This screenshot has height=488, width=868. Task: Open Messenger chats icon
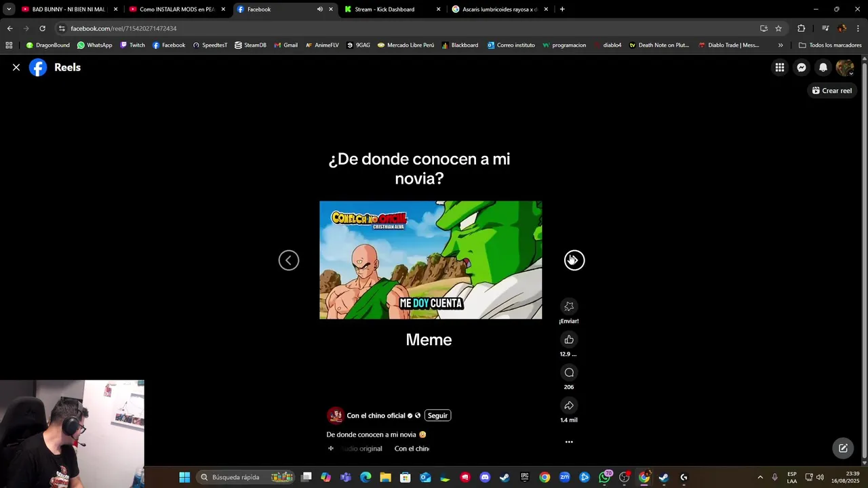[802, 67]
